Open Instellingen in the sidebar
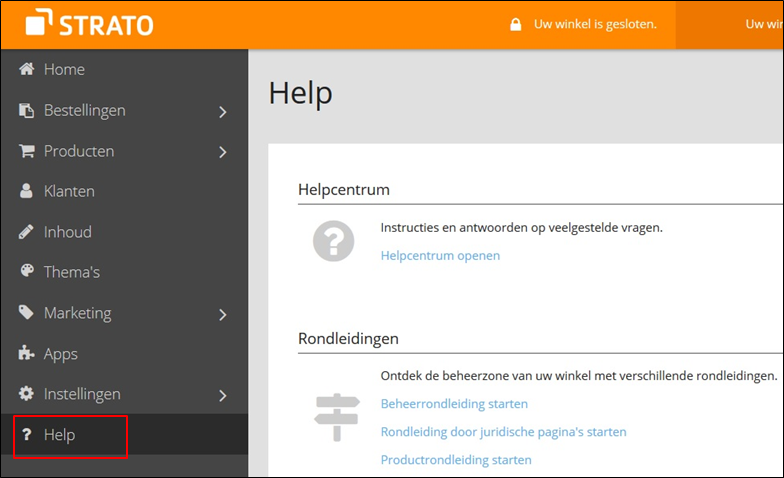784x478 pixels. 124,394
